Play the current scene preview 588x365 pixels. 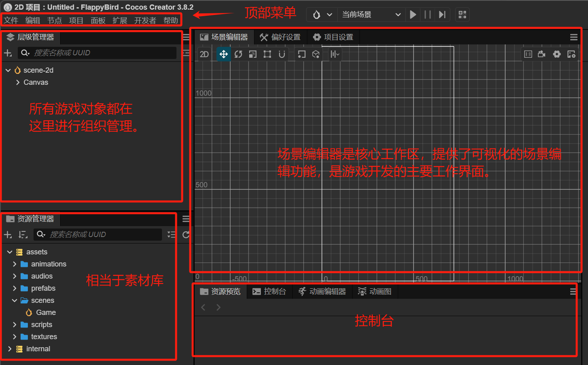click(x=413, y=15)
